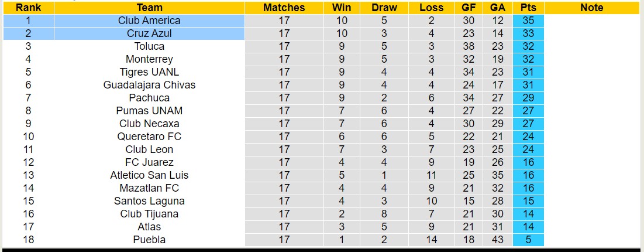Viewport: 644px width, 252px height.
Task: Sort by the Pts column header
Action: (528, 8)
